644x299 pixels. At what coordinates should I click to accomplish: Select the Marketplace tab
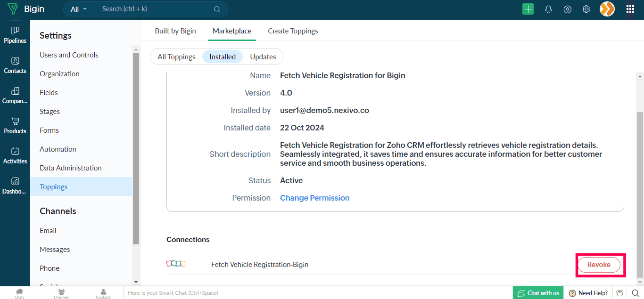click(x=232, y=31)
